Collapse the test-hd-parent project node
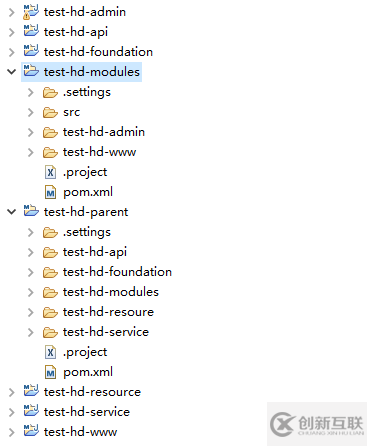 (x=12, y=212)
